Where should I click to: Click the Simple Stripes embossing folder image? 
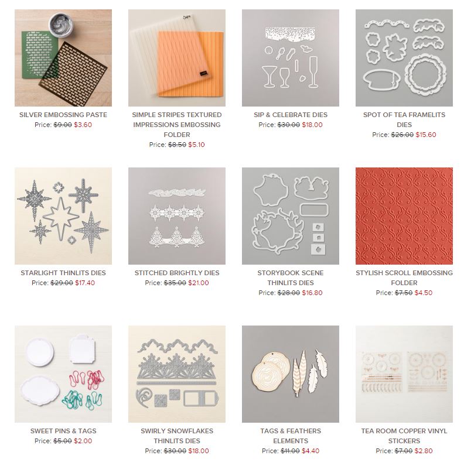[x=177, y=58]
